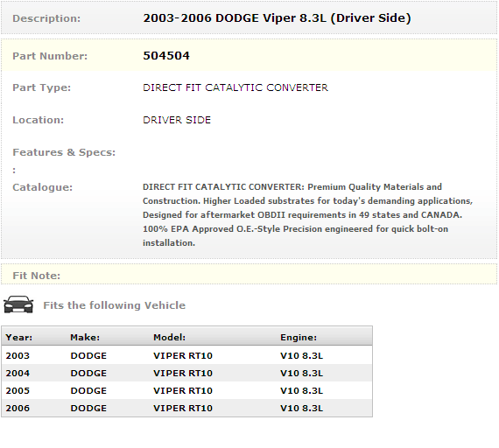The width and height of the screenshot is (499, 448).
Task: Click the Features & Specs label
Action: pos(64,152)
